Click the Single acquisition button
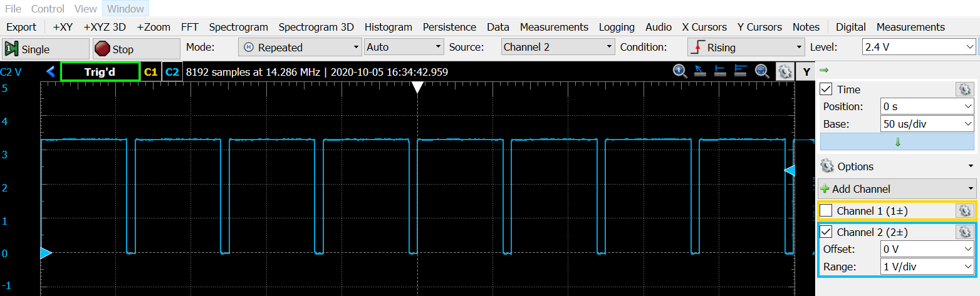980x296 pixels. tap(46, 49)
